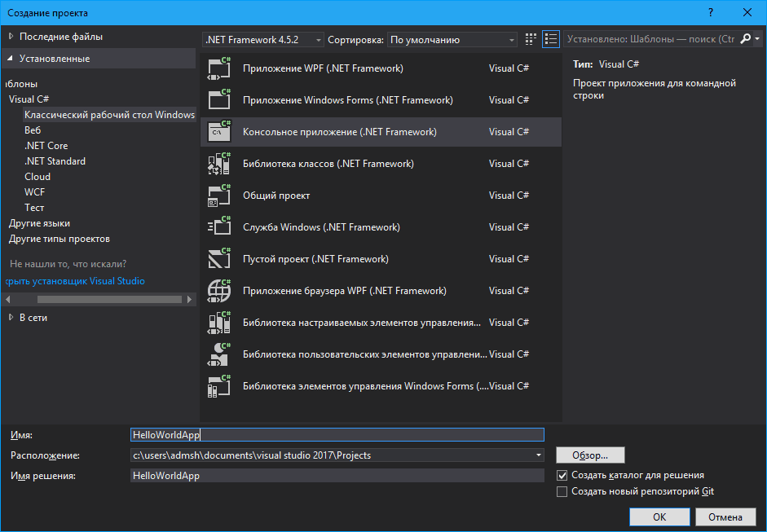Choose the empty project template icon

218,259
